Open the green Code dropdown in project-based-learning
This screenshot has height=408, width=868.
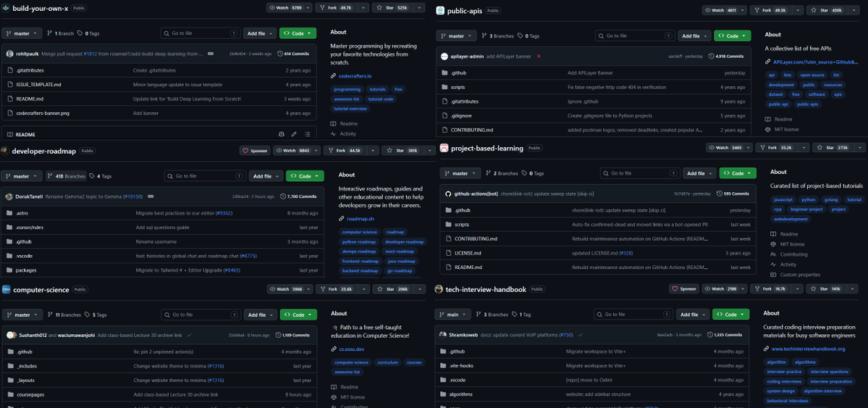point(738,173)
